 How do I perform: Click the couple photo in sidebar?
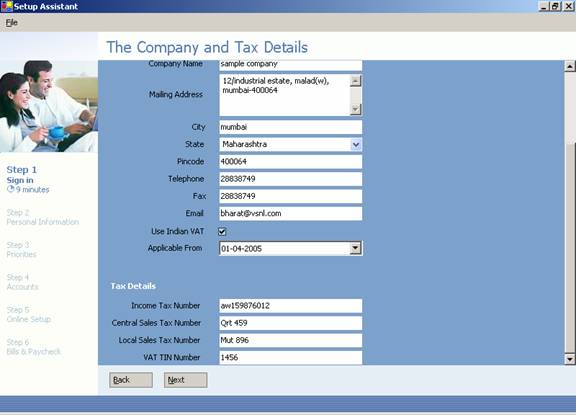click(x=48, y=106)
